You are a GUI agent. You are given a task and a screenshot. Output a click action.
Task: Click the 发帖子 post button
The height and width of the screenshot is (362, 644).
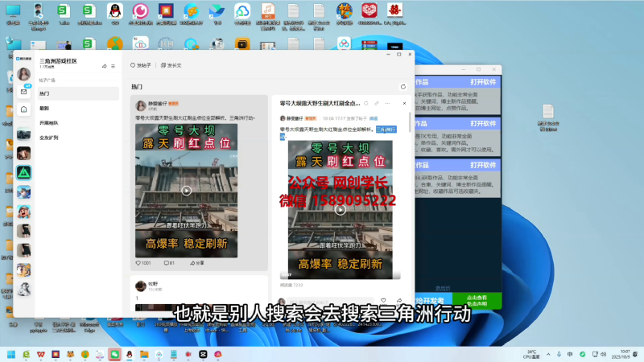[x=141, y=65]
